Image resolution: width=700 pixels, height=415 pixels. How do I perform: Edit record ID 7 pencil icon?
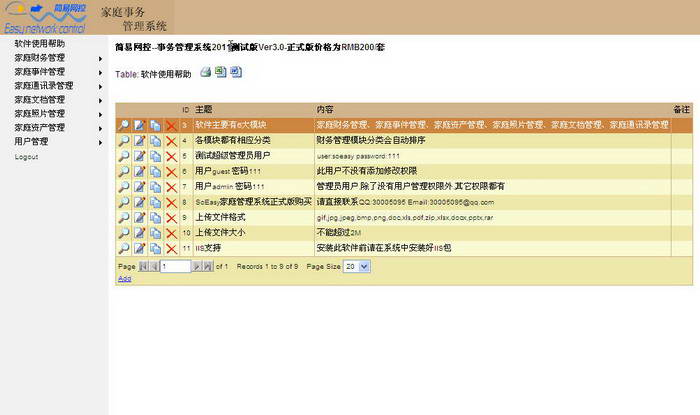tap(139, 187)
